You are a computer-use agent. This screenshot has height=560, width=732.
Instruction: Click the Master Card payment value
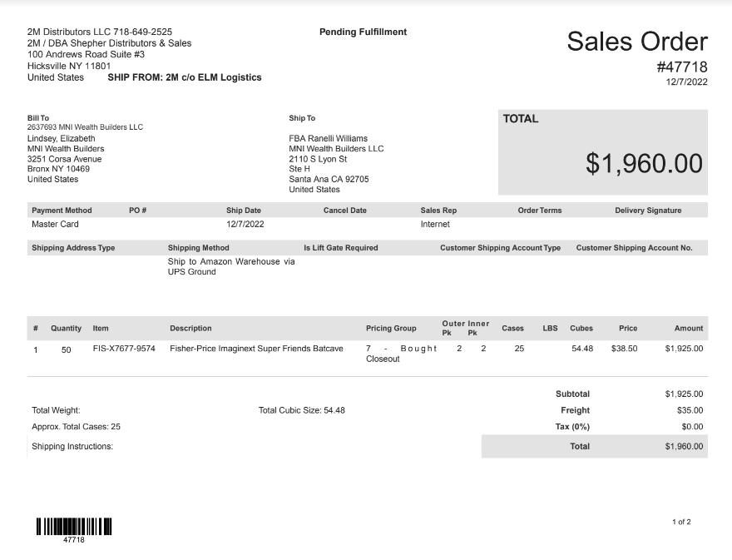pyautogui.click(x=55, y=224)
